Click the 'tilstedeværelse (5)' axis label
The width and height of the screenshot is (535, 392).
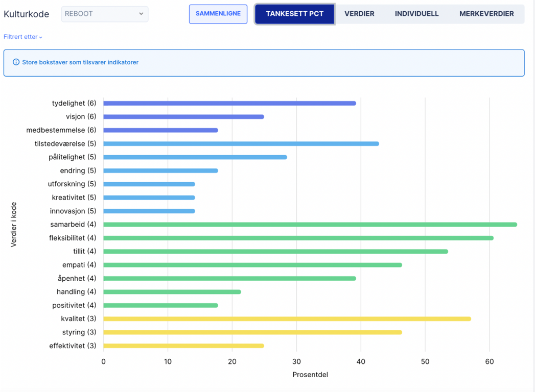65,144
